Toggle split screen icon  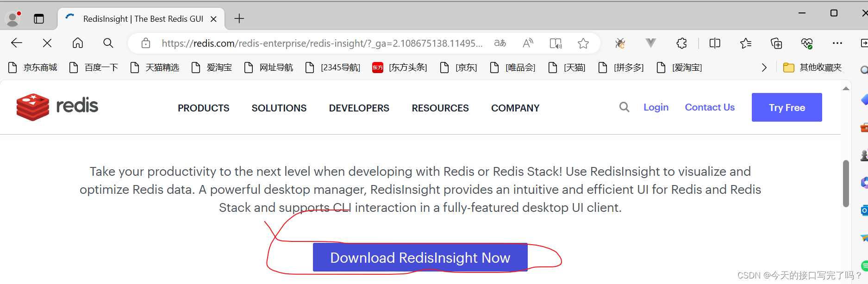715,43
